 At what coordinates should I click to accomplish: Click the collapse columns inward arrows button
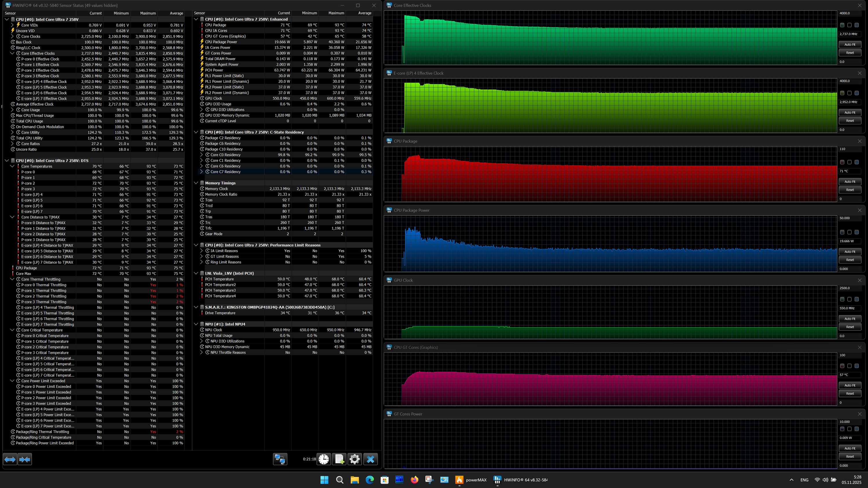[x=25, y=459]
